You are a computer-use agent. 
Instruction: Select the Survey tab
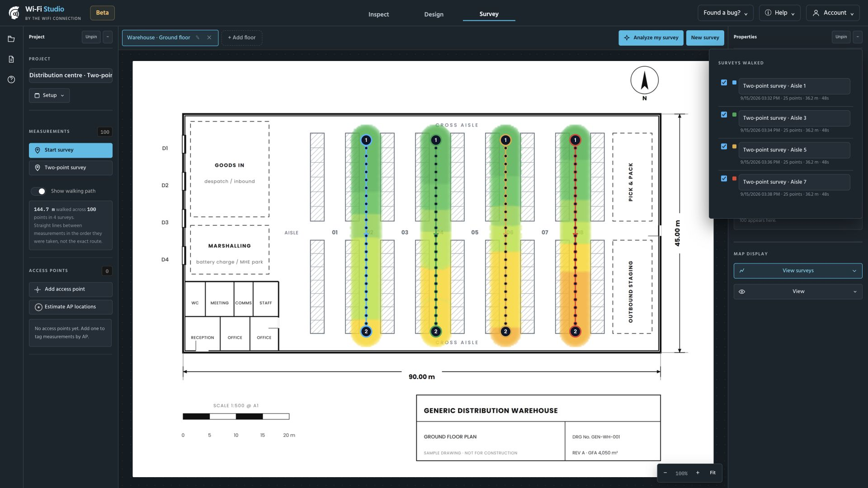(x=489, y=14)
